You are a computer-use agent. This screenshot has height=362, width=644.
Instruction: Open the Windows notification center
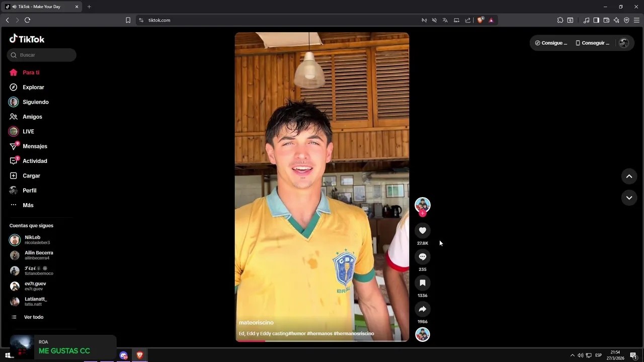point(633,355)
